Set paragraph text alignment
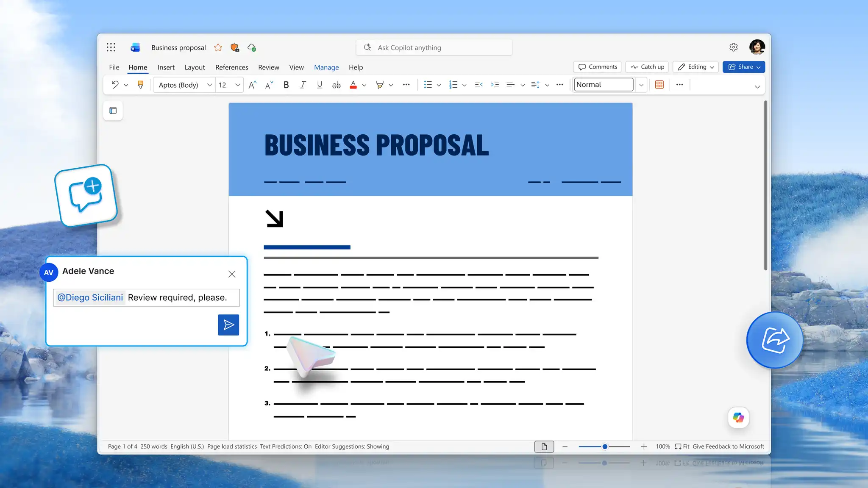The height and width of the screenshot is (488, 868). coord(511,85)
